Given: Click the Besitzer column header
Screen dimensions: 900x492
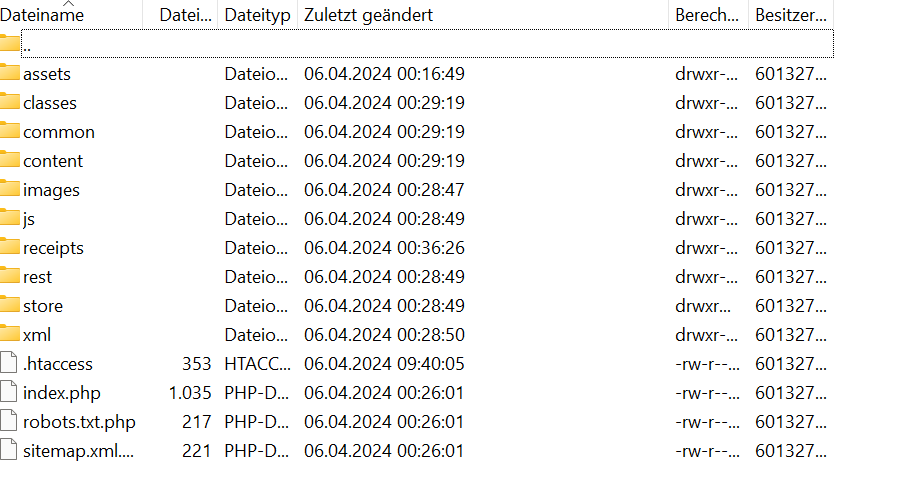Looking at the screenshot, I should tap(791, 15).
